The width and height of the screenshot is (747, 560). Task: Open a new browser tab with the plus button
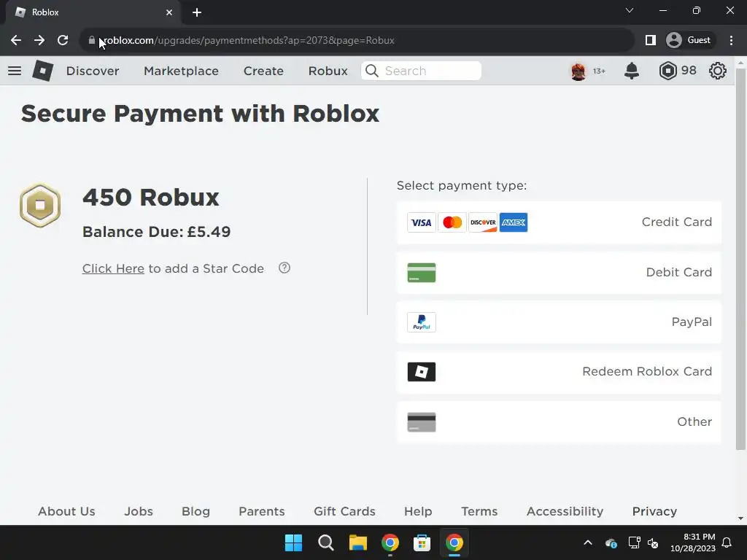(x=197, y=12)
